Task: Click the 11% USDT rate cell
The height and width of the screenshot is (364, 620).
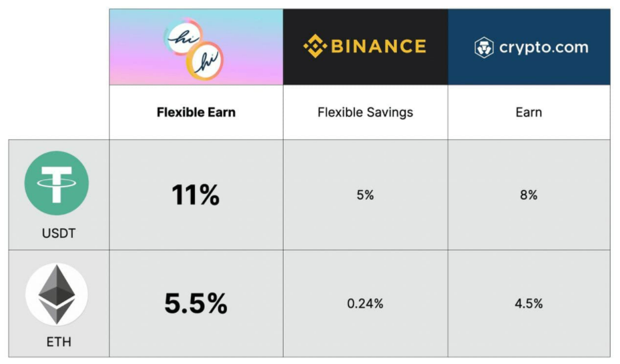Action: pyautogui.click(x=196, y=195)
